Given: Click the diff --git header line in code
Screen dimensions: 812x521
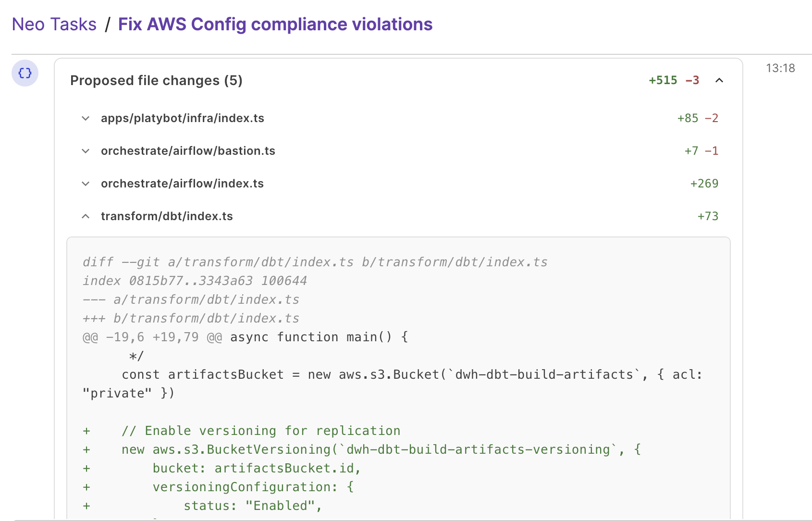Looking at the screenshot, I should click(315, 262).
